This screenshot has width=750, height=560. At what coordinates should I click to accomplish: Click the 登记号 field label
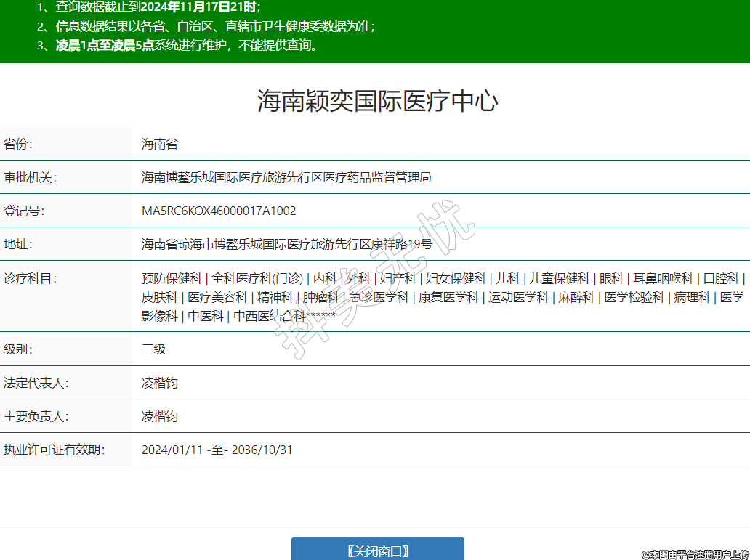24,211
